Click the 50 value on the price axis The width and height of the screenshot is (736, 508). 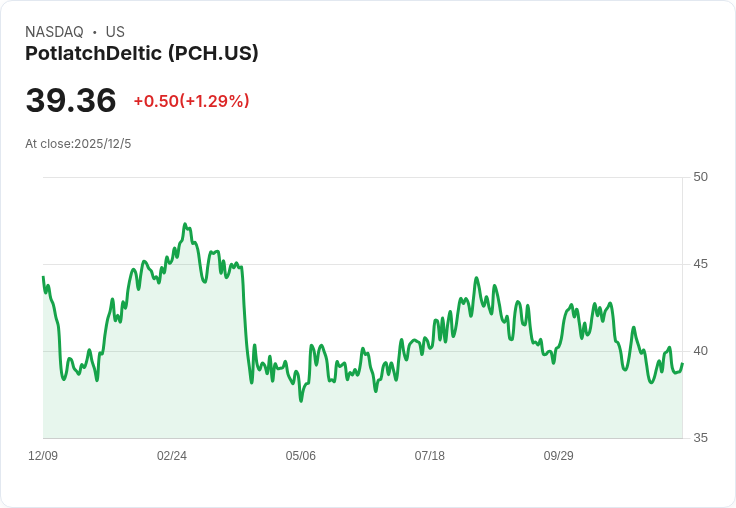click(700, 177)
